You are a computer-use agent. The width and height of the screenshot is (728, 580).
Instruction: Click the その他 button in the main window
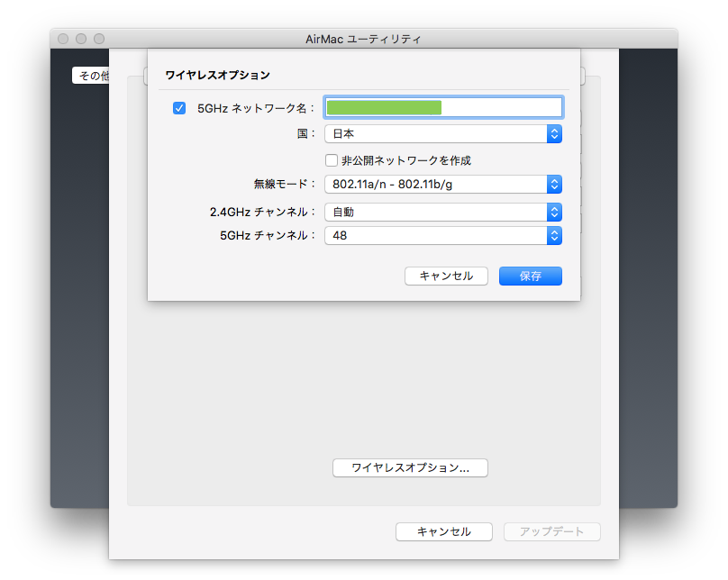[x=92, y=76]
